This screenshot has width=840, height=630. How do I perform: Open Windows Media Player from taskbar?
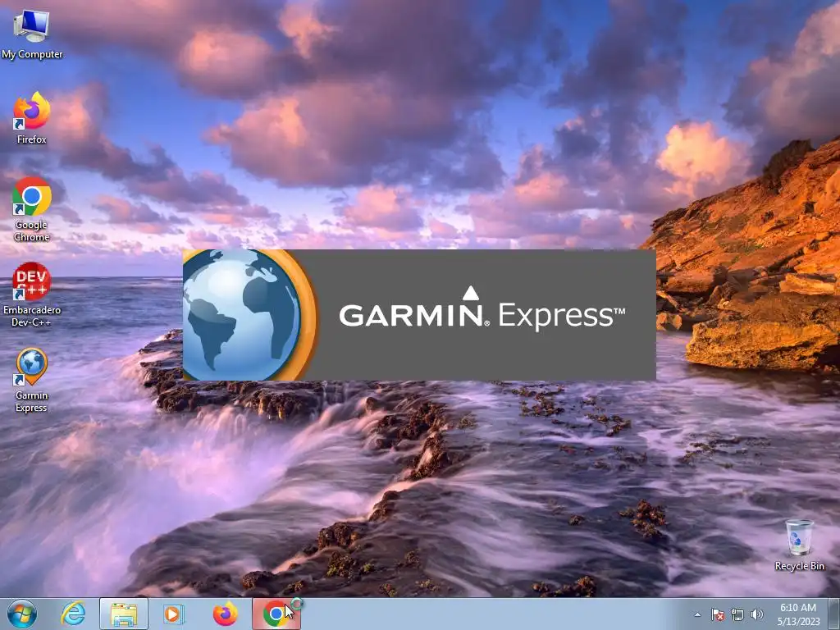[x=174, y=614]
